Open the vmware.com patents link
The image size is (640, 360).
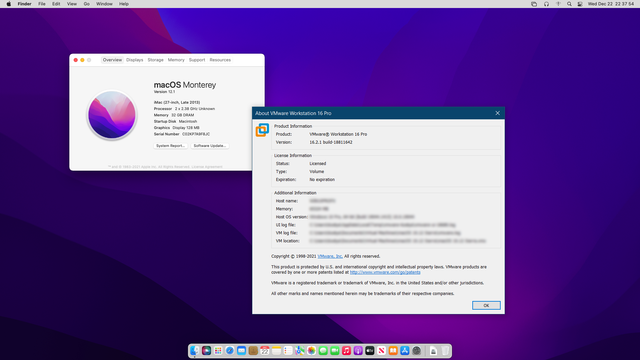pyautogui.click(x=385, y=272)
